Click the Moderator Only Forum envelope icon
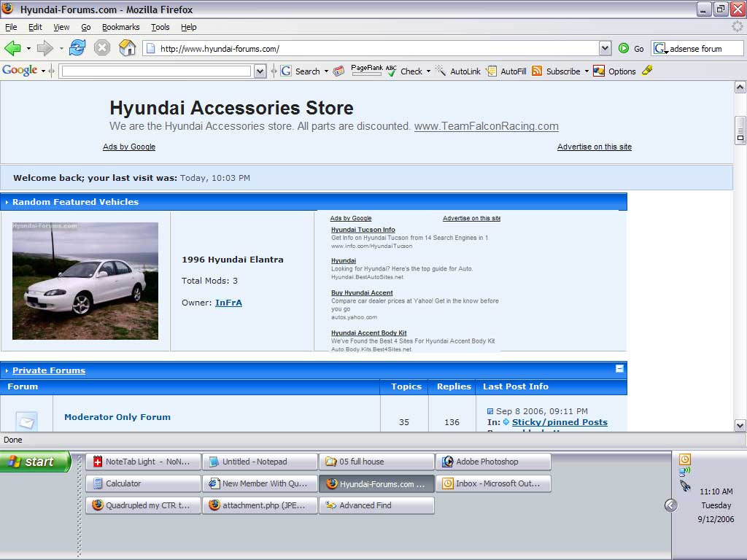This screenshot has height=560, width=747. point(27,421)
